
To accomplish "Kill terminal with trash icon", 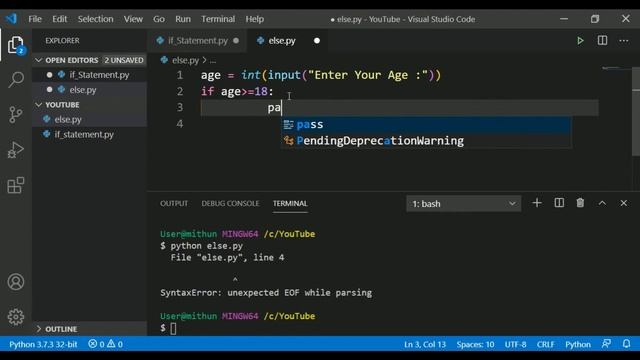I will click(x=580, y=203).
